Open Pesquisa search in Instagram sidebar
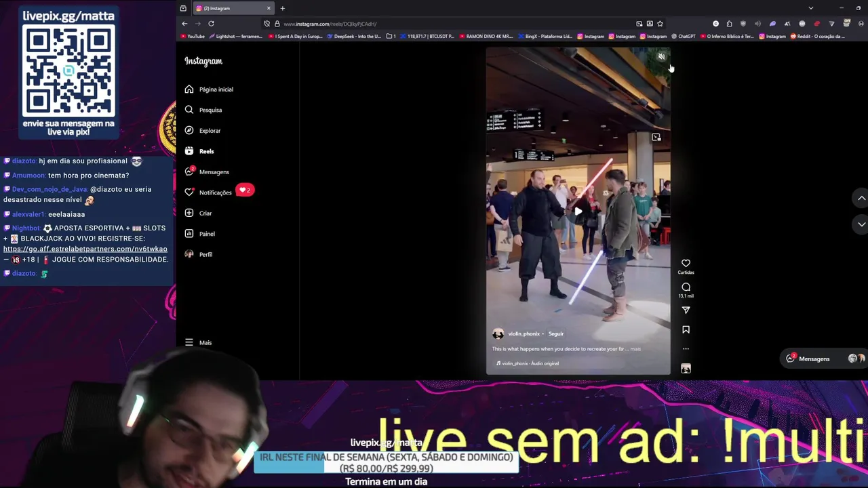This screenshot has height=488, width=868. point(203,110)
